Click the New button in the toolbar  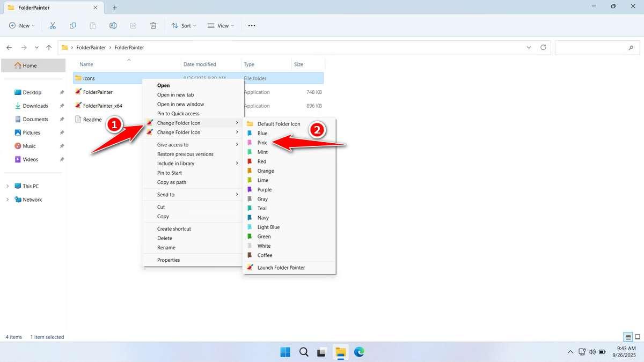[21, 25]
